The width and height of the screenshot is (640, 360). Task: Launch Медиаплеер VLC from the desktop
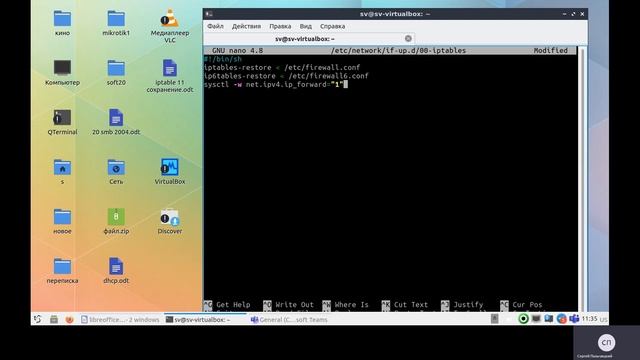point(170,18)
